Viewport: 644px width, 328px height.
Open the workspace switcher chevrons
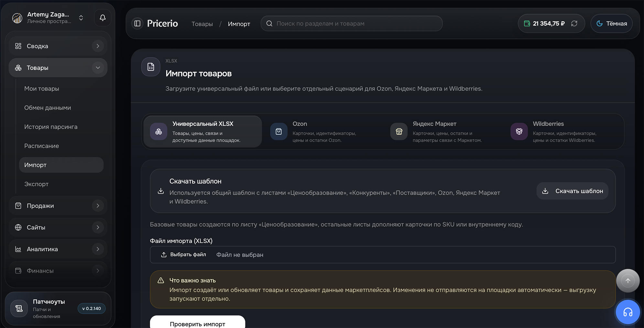(81, 18)
